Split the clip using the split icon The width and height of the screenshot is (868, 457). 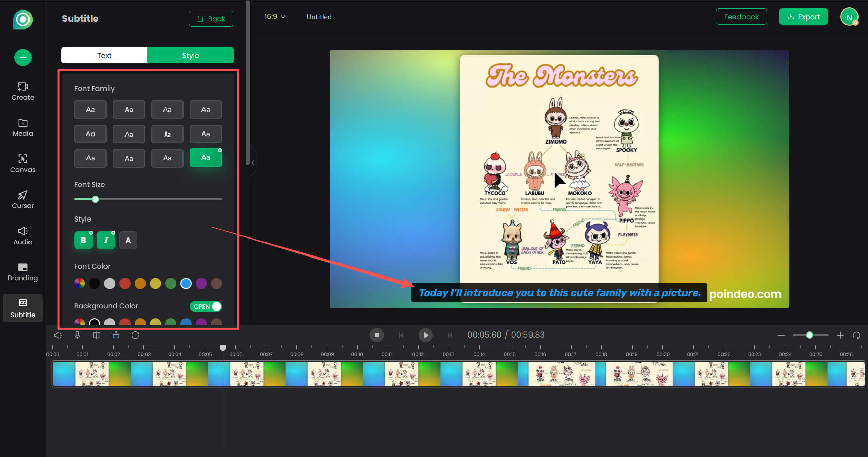[x=96, y=335]
